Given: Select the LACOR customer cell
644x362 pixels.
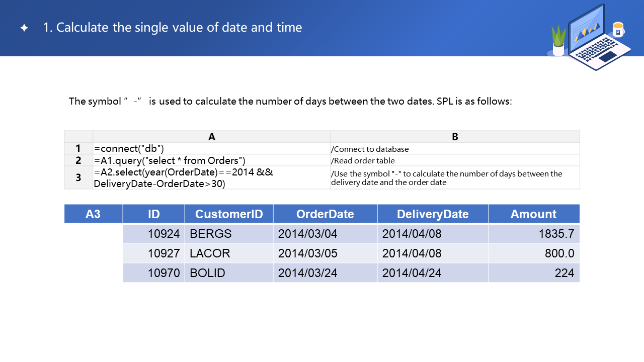Looking at the screenshot, I should click(229, 253).
